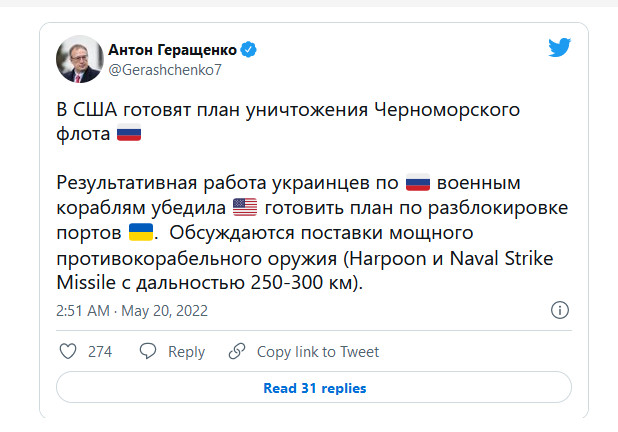Viewport: 618px width, 432px height.
Task: Click the chain link copy icon
Action: coord(237,351)
